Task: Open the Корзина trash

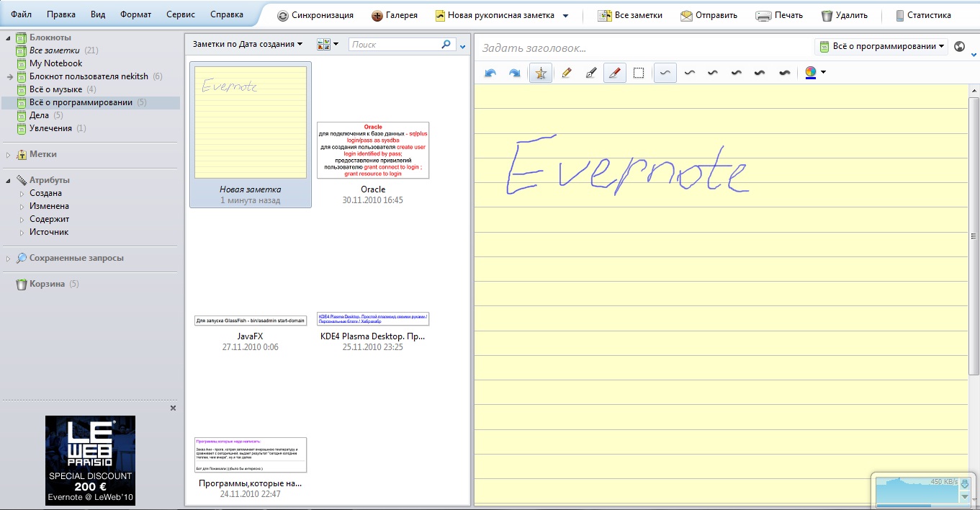Action: pos(47,284)
